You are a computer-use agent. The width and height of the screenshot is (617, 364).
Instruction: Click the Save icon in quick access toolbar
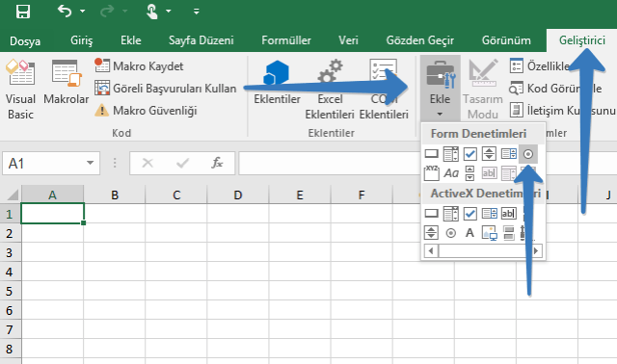(x=23, y=11)
